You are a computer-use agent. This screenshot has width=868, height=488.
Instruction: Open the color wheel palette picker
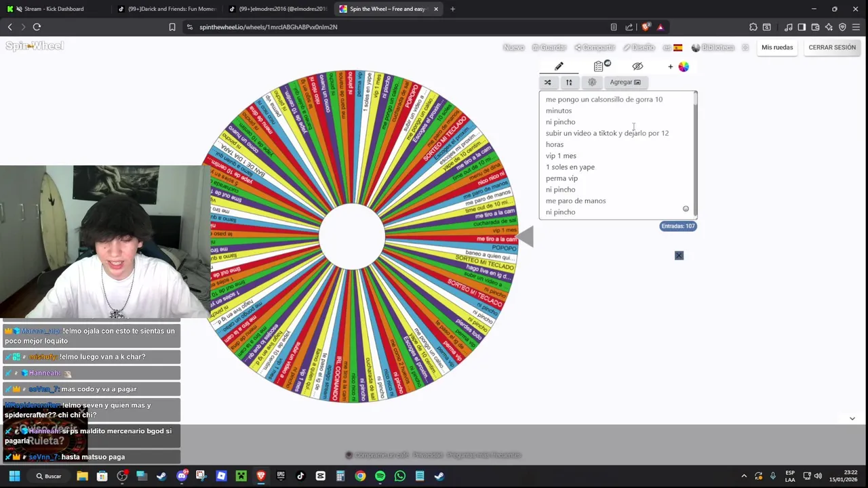click(x=684, y=66)
